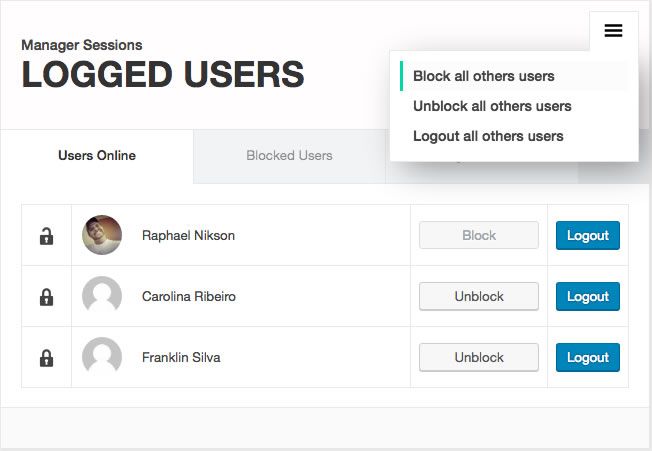The height and width of the screenshot is (451, 652).
Task: Logout Franklin Silva
Action: coord(588,357)
